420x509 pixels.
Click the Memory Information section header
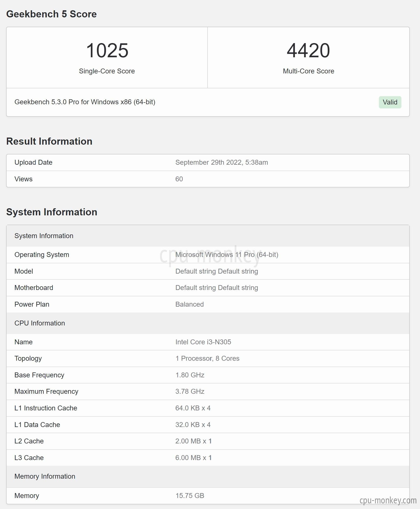(208, 476)
